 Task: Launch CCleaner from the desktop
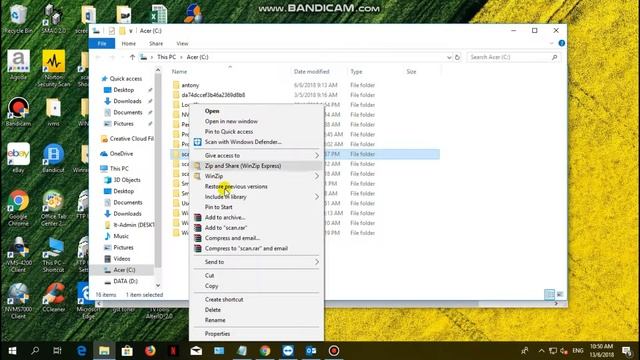[x=53, y=298]
